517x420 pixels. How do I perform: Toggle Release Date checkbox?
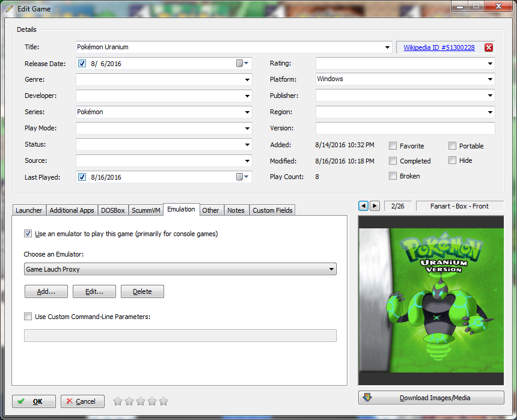coord(82,64)
